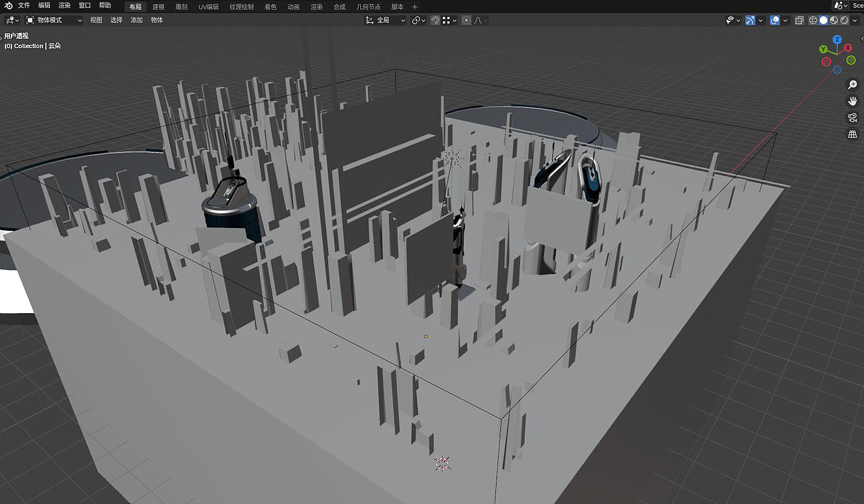The image size is (864, 504).
Task: Click the (0) Collection | 云朵 text
Action: point(32,46)
